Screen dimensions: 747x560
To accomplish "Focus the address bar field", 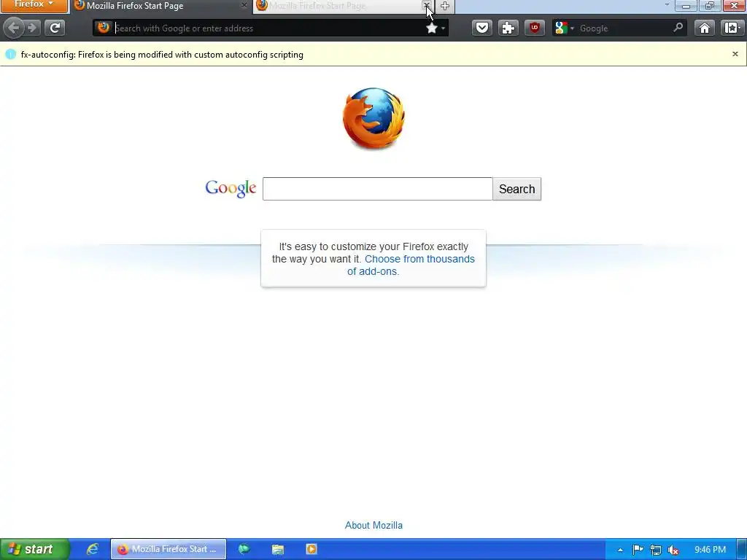I will click(269, 28).
